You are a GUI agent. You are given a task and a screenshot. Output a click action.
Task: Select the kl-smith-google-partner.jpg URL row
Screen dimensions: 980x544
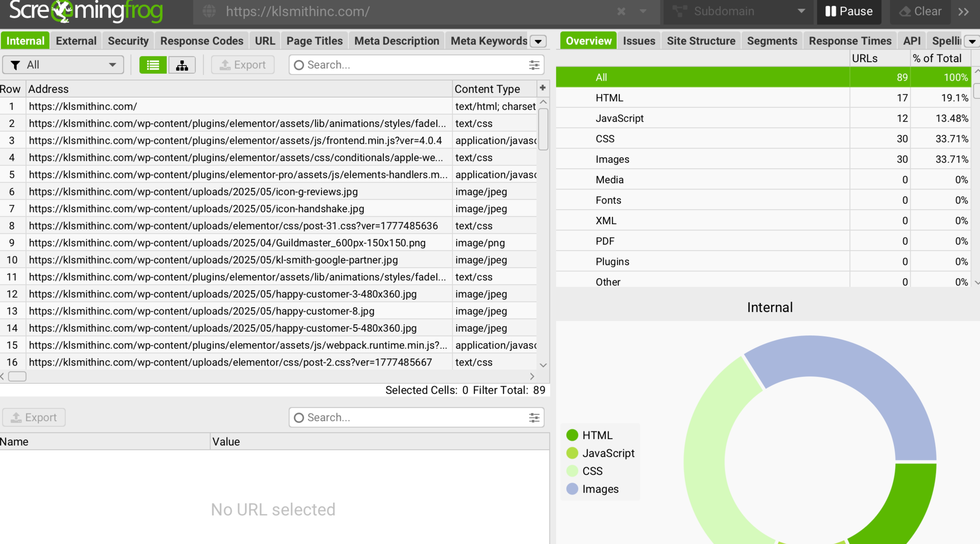[268, 260]
